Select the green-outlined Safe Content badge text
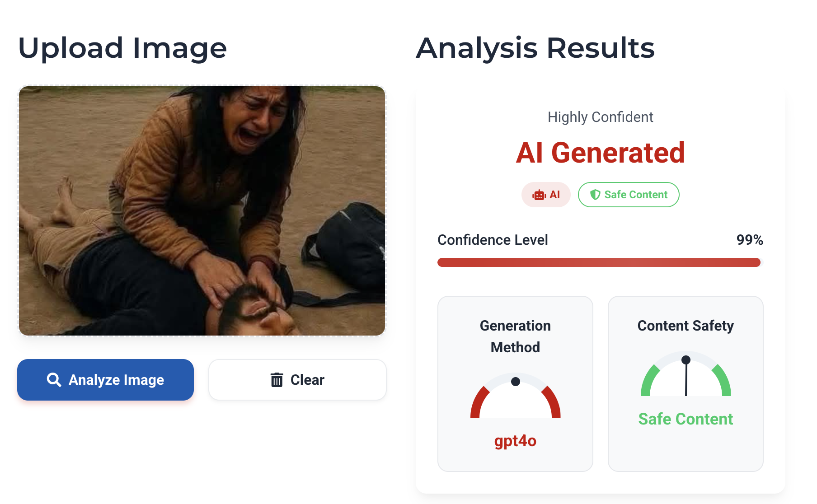 point(636,195)
